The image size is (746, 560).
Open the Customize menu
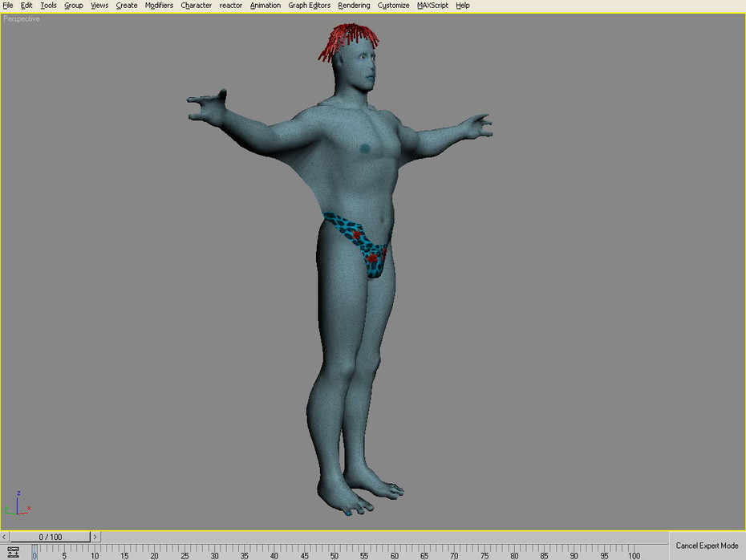(394, 6)
